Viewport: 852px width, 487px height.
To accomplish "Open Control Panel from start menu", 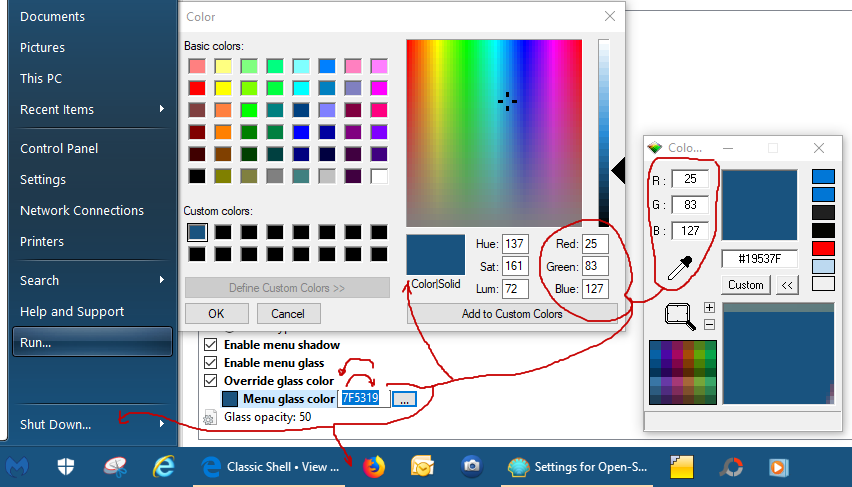I will (x=59, y=148).
